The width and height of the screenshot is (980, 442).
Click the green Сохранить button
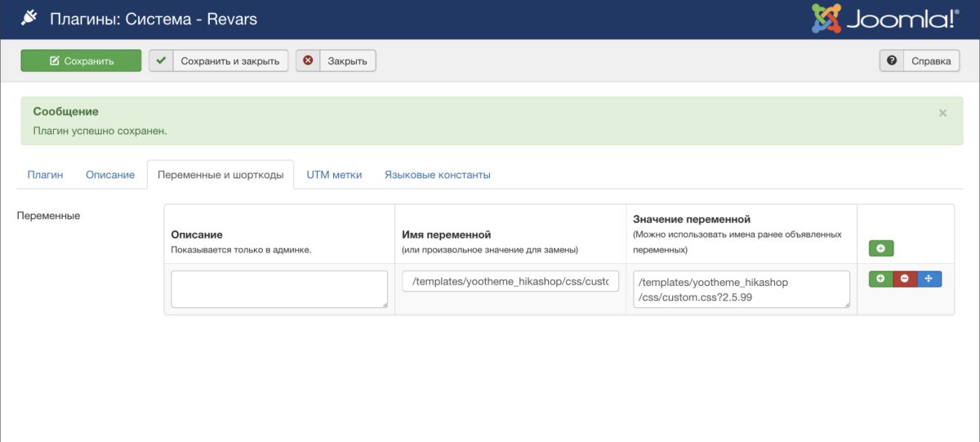pyautogui.click(x=81, y=60)
